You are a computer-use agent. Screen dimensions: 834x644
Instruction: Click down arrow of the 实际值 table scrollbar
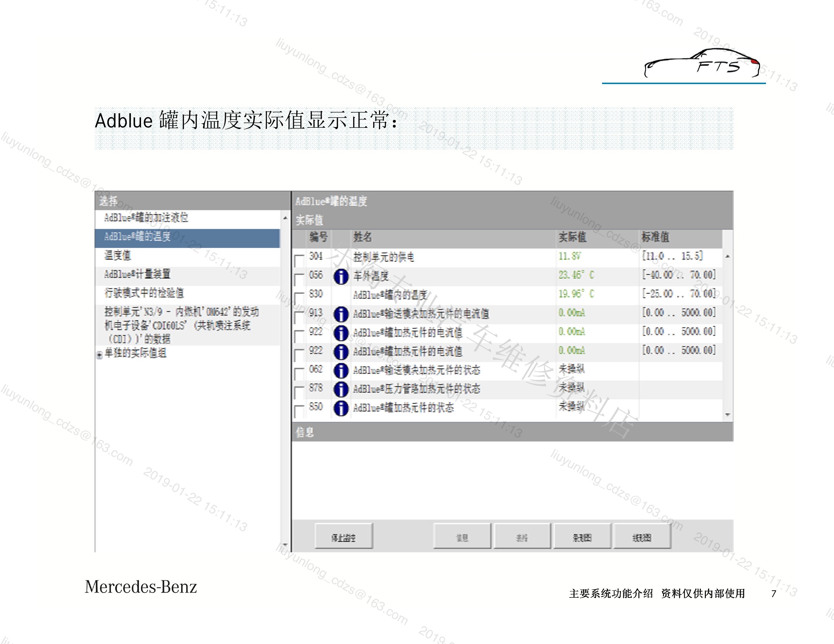[727, 415]
